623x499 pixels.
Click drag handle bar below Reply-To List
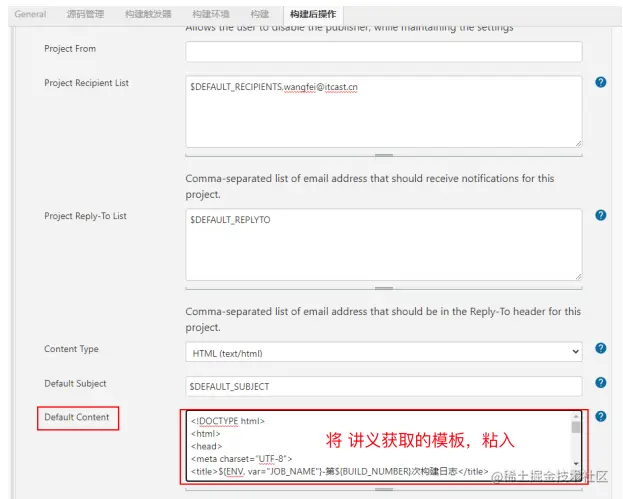[384, 288]
